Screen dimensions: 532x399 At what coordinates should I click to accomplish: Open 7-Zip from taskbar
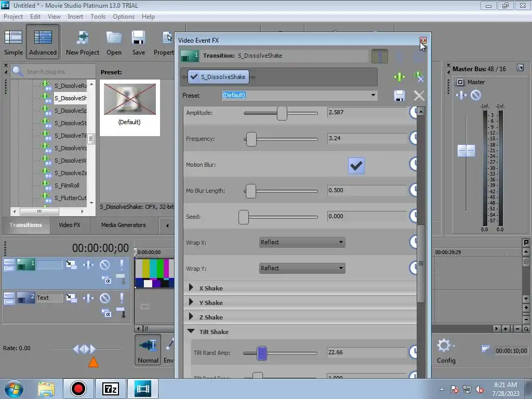111,389
